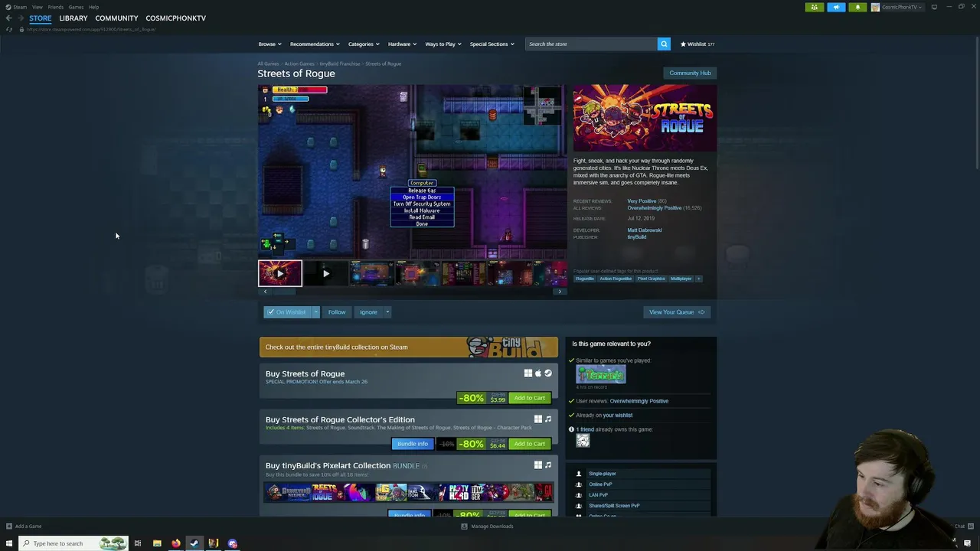Click the Single-player feature icon
This screenshot has height=551, width=980.
pyautogui.click(x=579, y=474)
